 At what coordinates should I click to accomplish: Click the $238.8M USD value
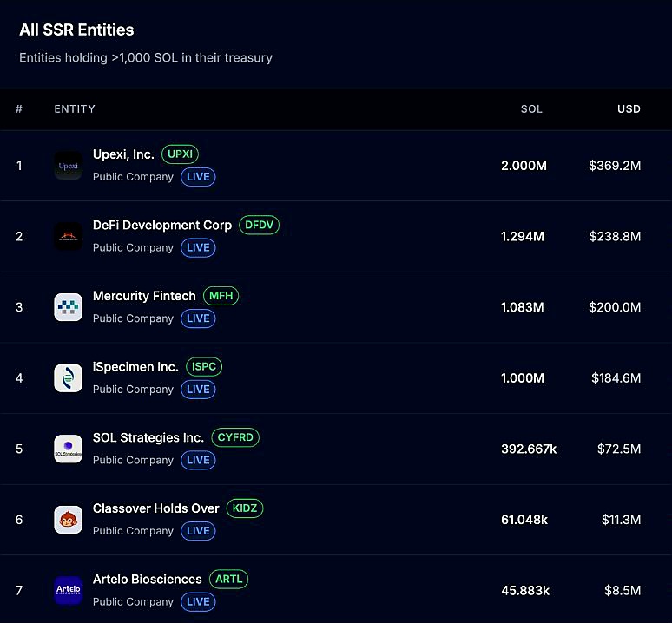pyautogui.click(x=615, y=236)
